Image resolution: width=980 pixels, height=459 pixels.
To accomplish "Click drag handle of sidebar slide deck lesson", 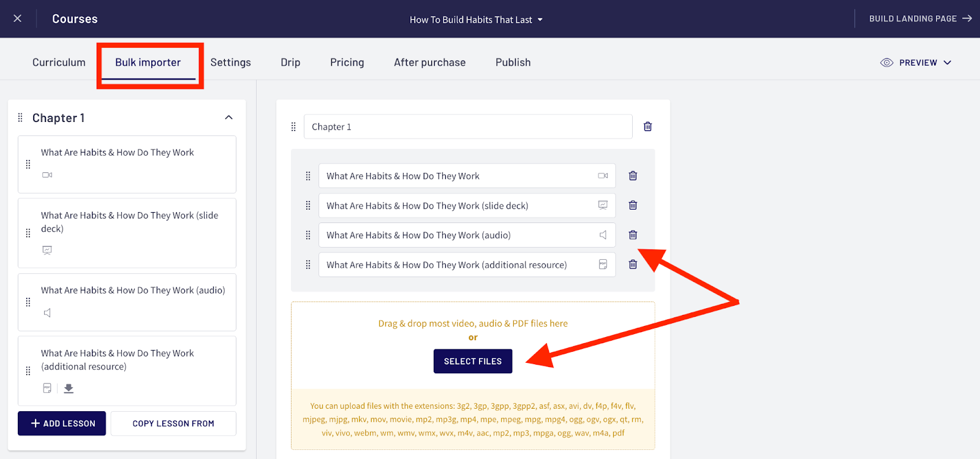I will click(28, 233).
